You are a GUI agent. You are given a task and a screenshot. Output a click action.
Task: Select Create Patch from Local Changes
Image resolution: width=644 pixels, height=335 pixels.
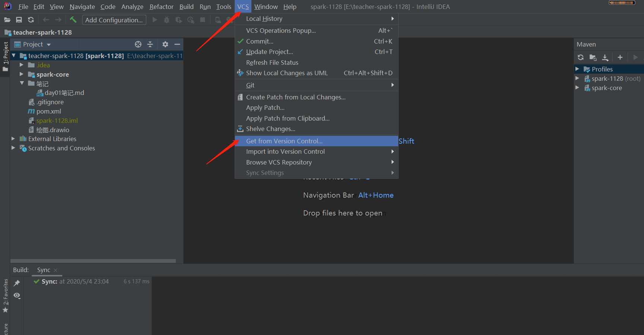[x=317, y=97]
